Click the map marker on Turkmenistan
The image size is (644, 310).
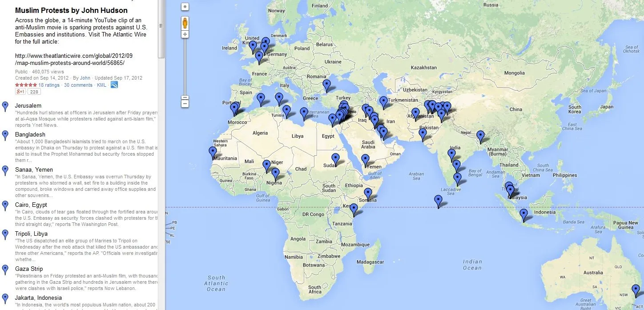(383, 103)
